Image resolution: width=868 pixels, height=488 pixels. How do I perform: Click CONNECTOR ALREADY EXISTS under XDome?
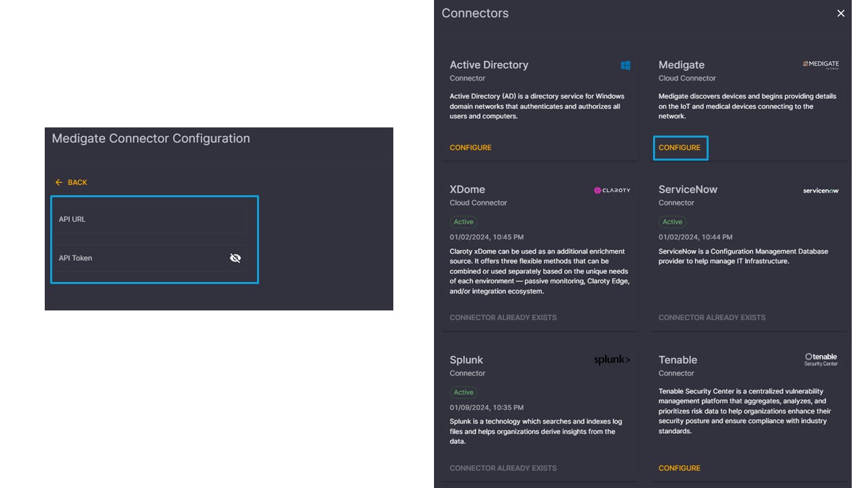tap(503, 318)
